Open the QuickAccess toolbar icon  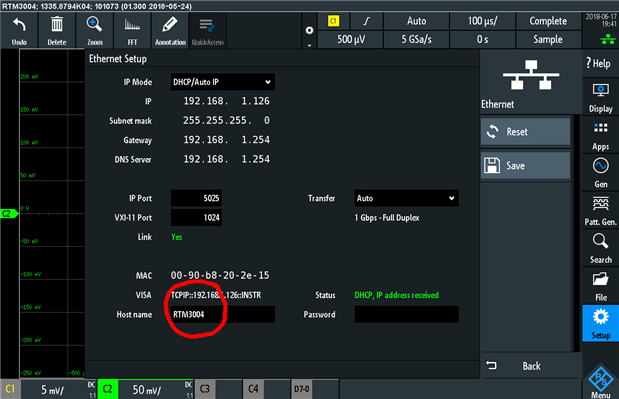pos(208,30)
